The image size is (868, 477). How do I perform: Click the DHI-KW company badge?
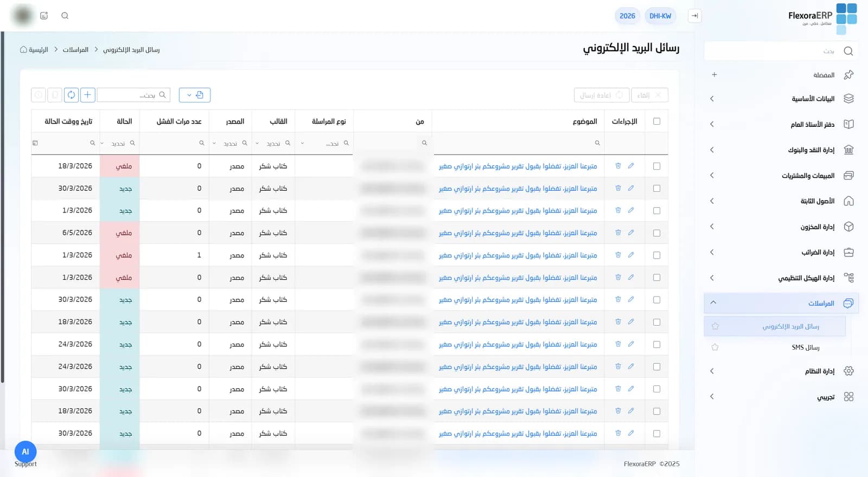660,16
